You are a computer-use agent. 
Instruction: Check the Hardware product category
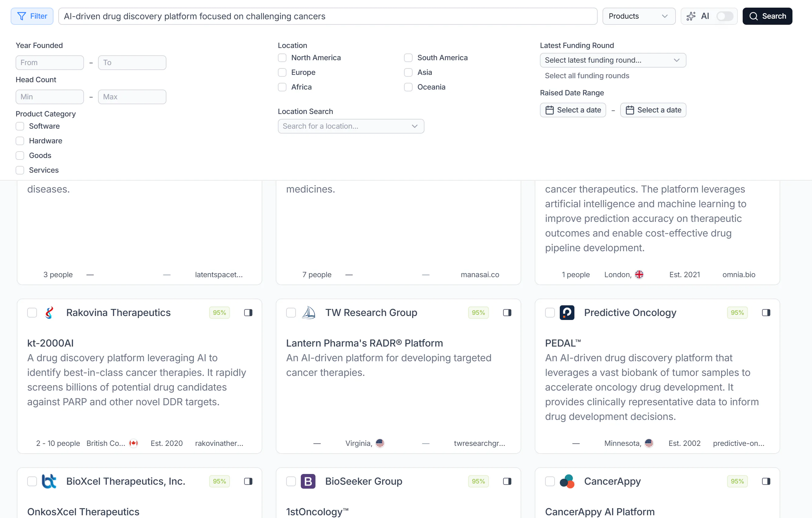[20, 141]
